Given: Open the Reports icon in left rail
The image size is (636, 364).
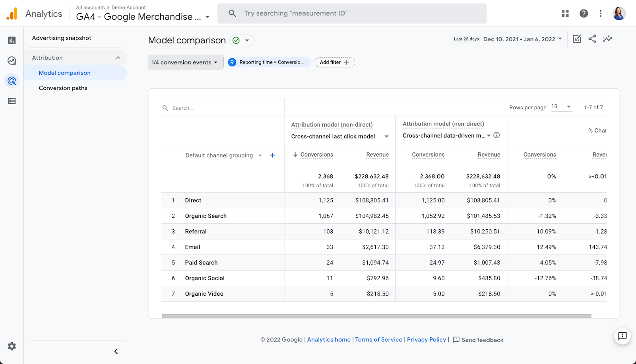Looking at the screenshot, I should (12, 40).
